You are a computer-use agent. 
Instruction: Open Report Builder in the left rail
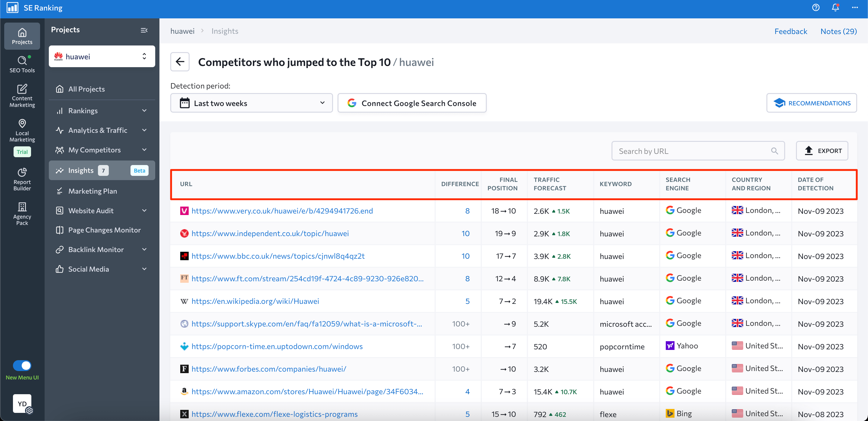[22, 179]
